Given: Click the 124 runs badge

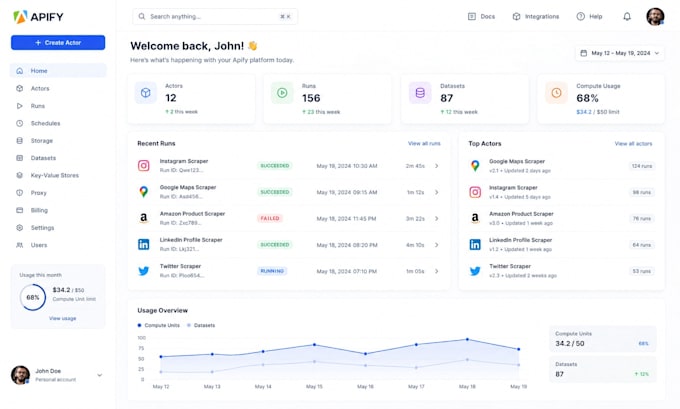Looking at the screenshot, I should coord(641,166).
